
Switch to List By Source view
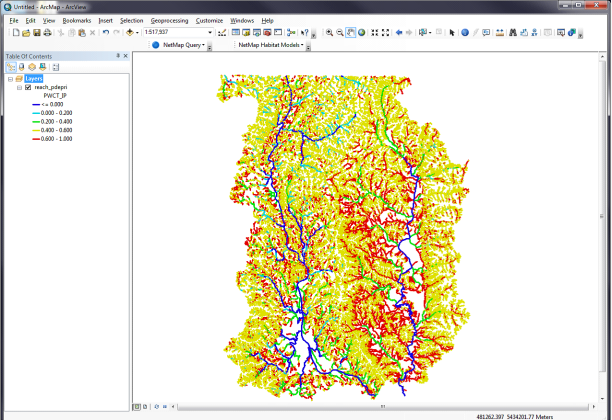point(21,66)
